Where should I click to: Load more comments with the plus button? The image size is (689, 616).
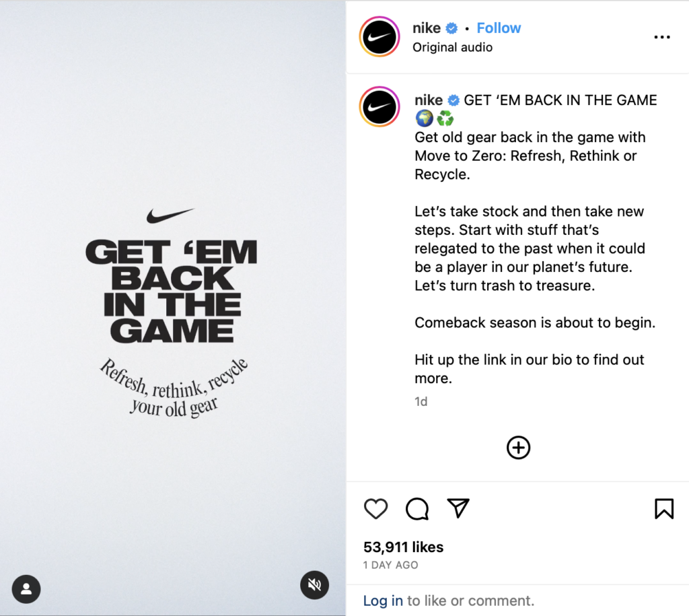(518, 448)
